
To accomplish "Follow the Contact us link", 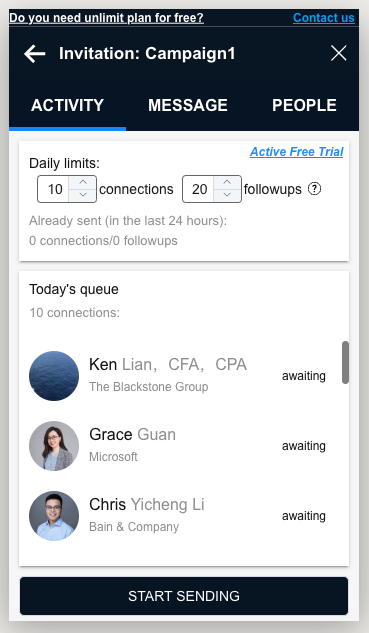I will pyautogui.click(x=324, y=18).
